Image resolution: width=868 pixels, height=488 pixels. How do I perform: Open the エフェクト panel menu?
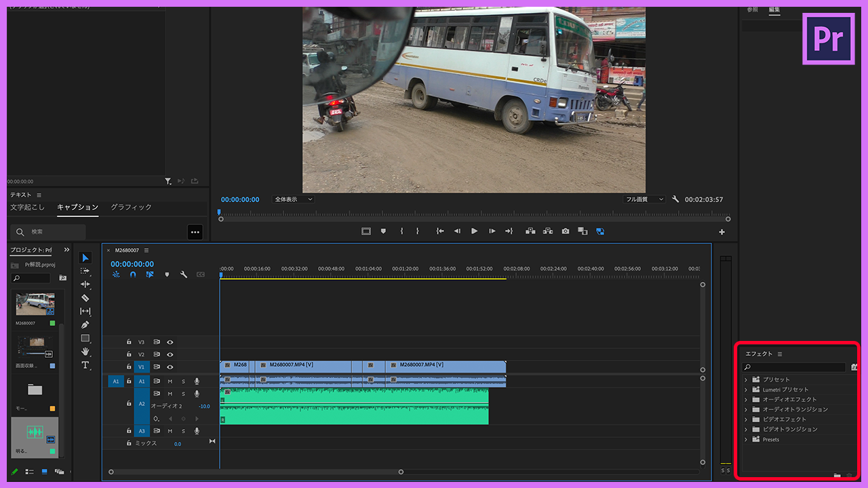point(780,354)
